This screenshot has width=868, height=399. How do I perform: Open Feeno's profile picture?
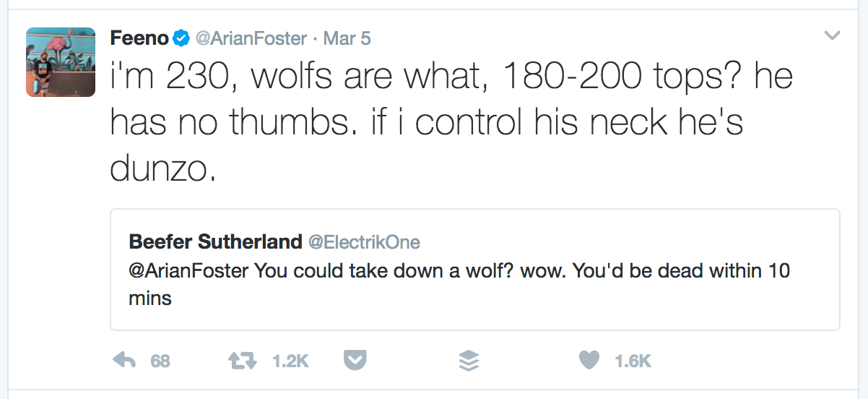(61, 62)
